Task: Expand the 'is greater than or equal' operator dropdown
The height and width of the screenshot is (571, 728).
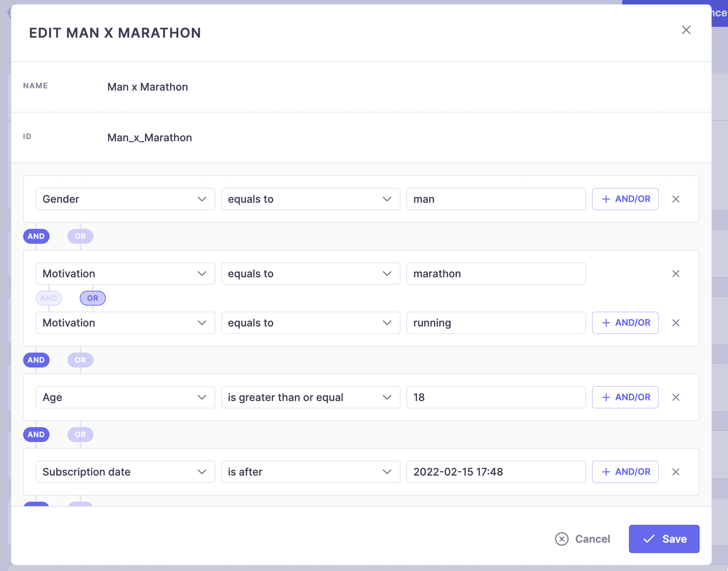Action: pyautogui.click(x=310, y=397)
